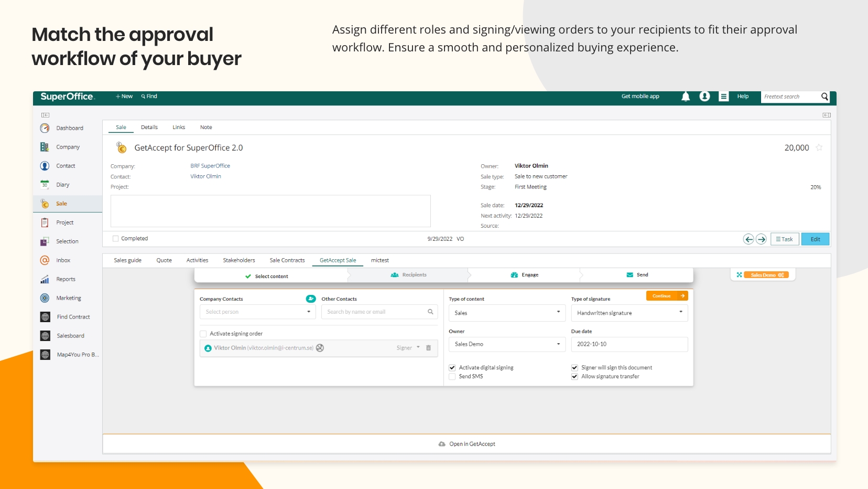This screenshot has width=868, height=489.
Task: Switch to the Details tab
Action: coord(149,127)
